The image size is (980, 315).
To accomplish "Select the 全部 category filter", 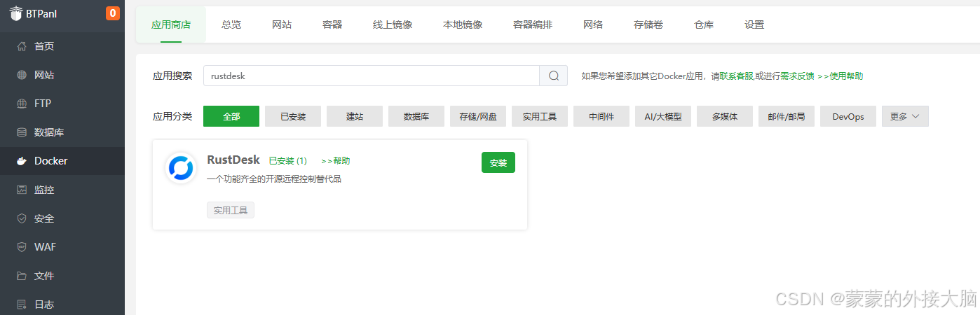I will tap(231, 116).
